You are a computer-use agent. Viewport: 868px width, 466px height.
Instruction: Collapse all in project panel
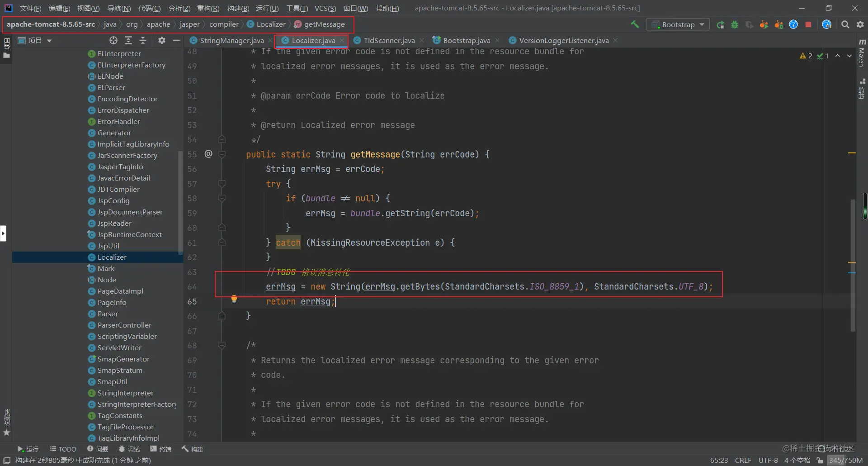(x=143, y=41)
